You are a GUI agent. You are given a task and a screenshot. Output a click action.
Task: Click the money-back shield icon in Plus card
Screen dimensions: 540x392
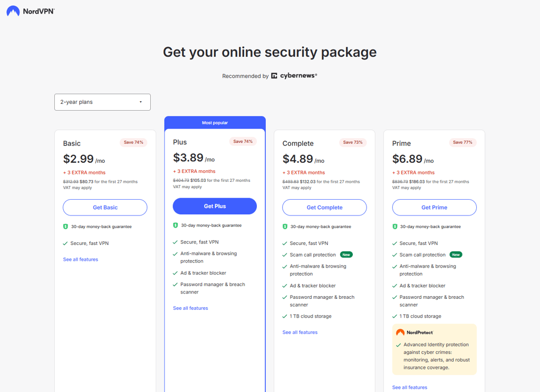click(175, 225)
